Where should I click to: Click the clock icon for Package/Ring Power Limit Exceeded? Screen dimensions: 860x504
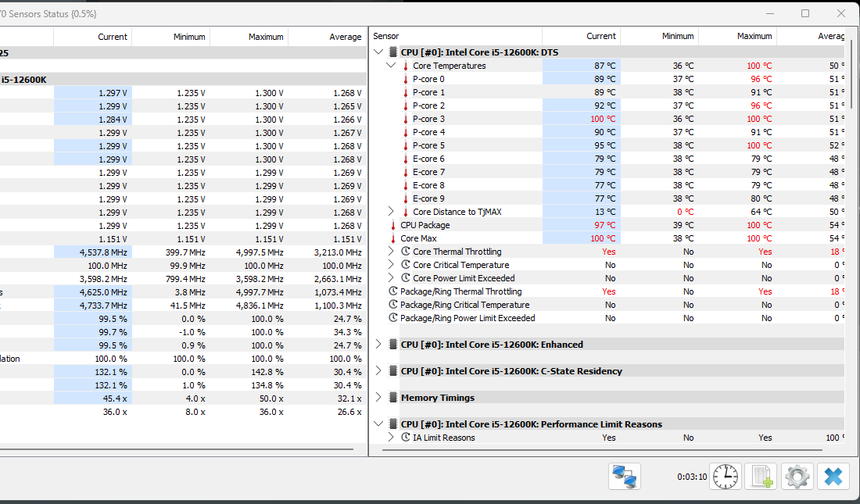click(393, 317)
